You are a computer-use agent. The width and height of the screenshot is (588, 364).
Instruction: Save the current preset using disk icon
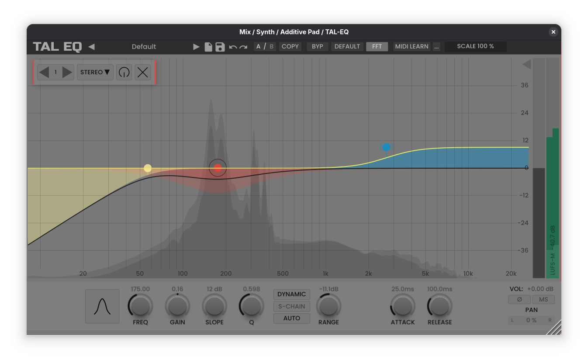(220, 46)
